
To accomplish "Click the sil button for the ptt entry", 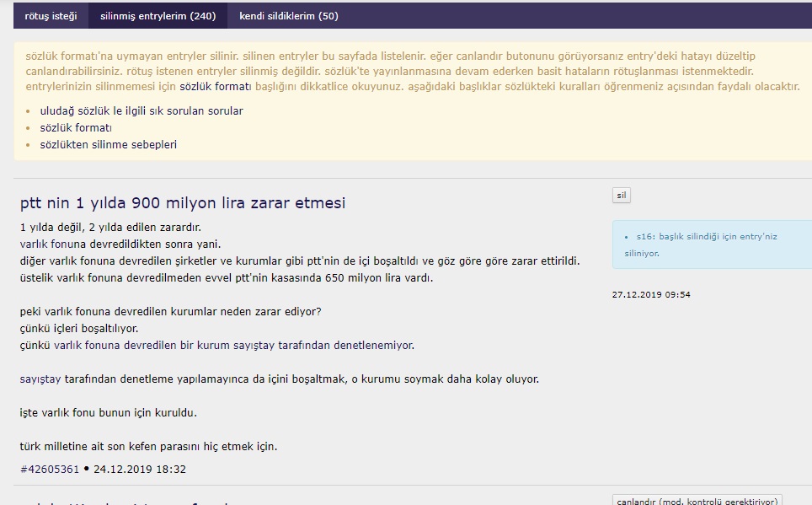I will pos(622,196).
